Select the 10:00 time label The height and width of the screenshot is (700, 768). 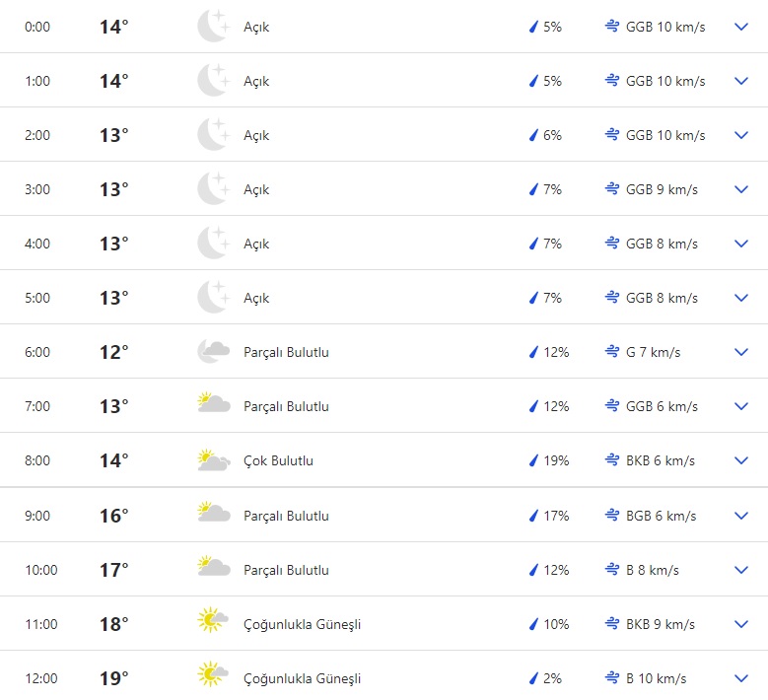pos(40,570)
